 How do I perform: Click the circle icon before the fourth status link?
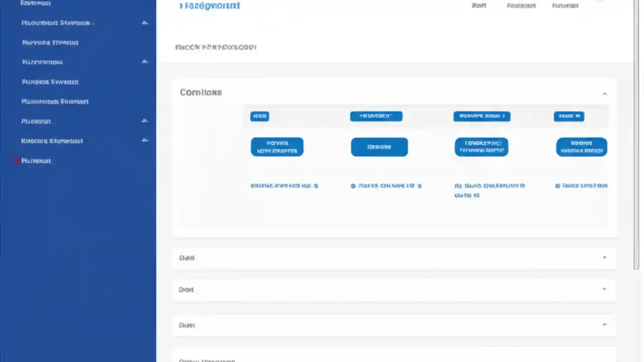(557, 186)
